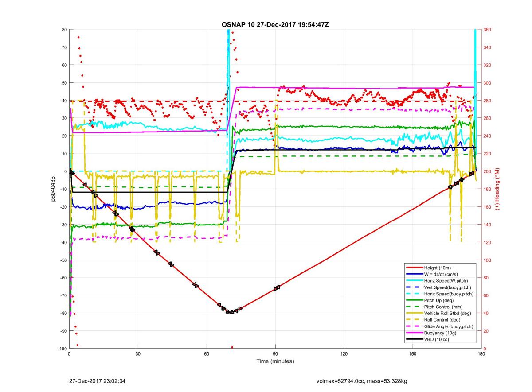The image size is (532, 392).
Task: Click the footer timestamp "27-Dec-2017 23:02:34"
Action: [x=98, y=381]
